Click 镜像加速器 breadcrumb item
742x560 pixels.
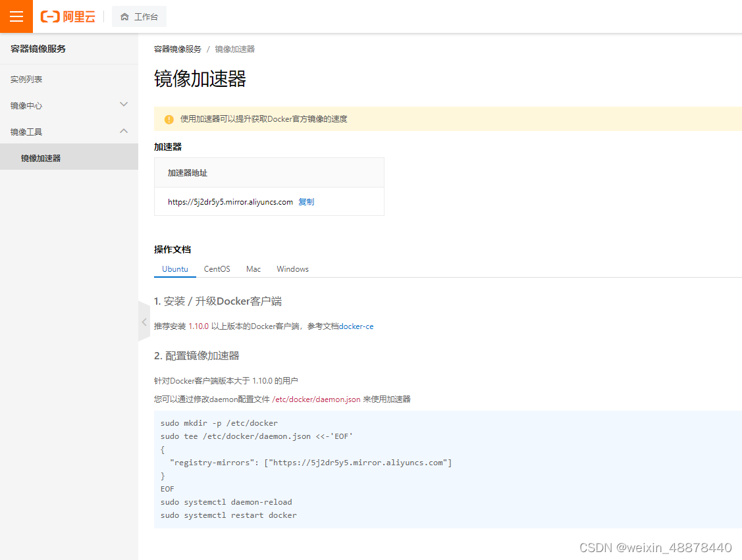point(234,49)
